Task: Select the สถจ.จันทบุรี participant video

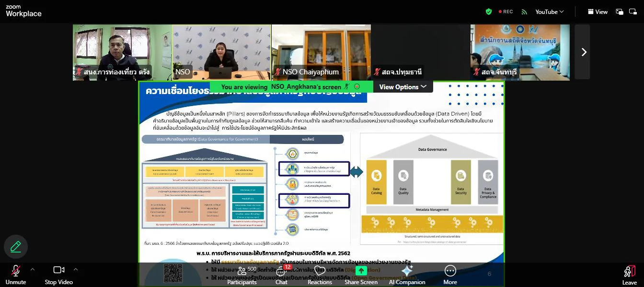Action: [x=520, y=52]
